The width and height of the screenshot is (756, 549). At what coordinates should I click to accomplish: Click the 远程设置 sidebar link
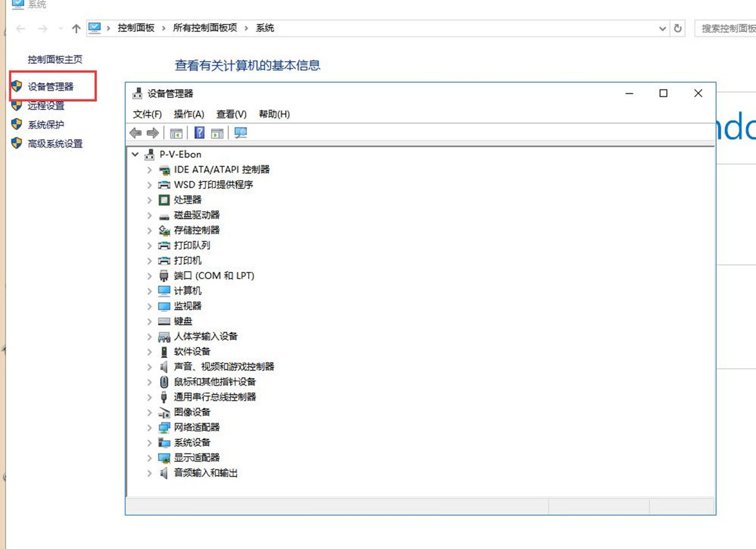click(47, 106)
